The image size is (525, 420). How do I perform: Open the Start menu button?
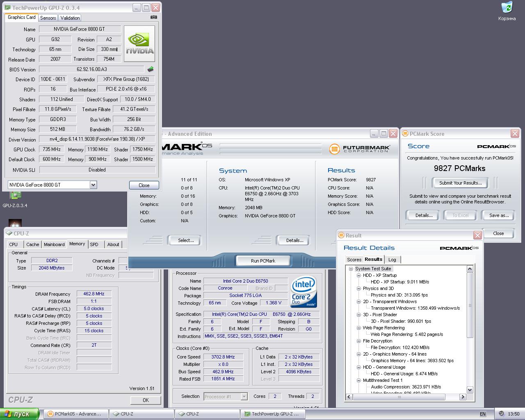coord(19,414)
